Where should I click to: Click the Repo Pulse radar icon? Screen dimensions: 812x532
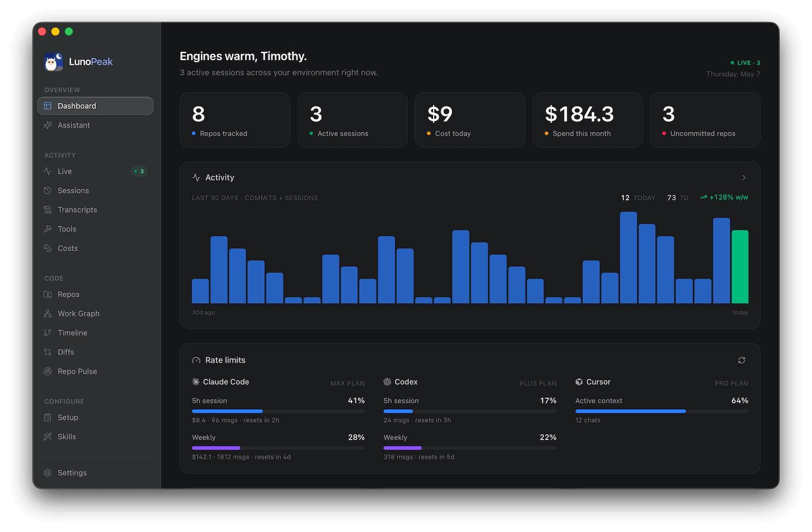[x=48, y=371]
